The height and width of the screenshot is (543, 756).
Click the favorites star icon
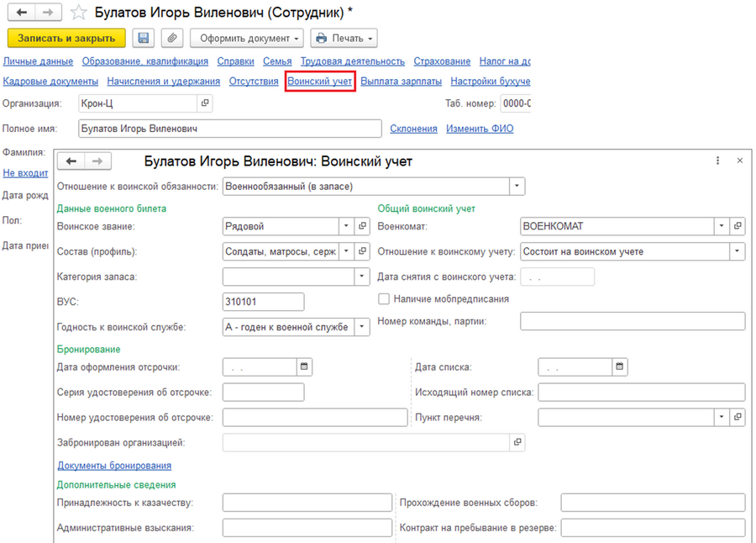(78, 13)
